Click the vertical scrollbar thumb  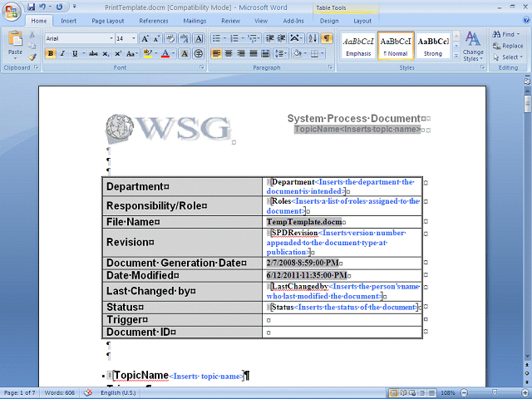527,104
